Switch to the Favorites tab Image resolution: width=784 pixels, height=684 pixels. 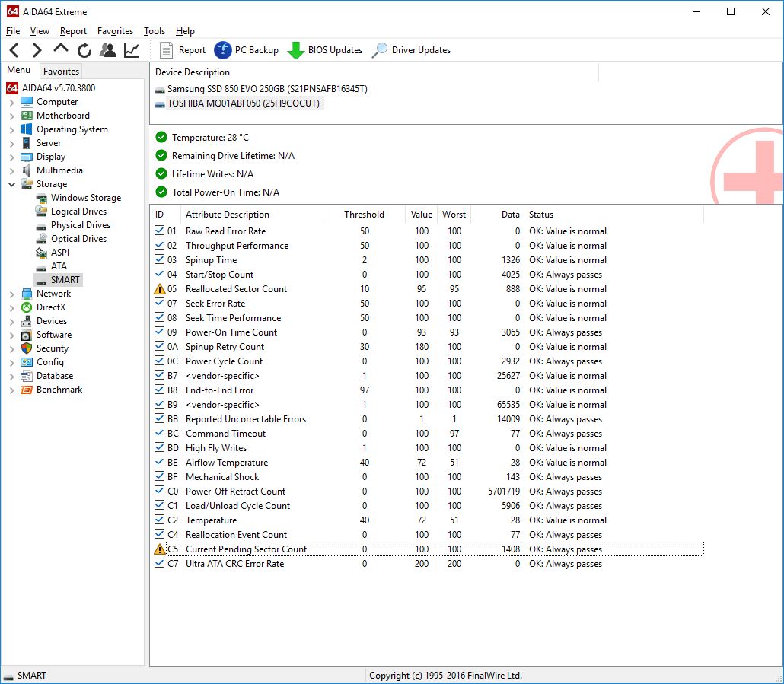pyautogui.click(x=61, y=71)
